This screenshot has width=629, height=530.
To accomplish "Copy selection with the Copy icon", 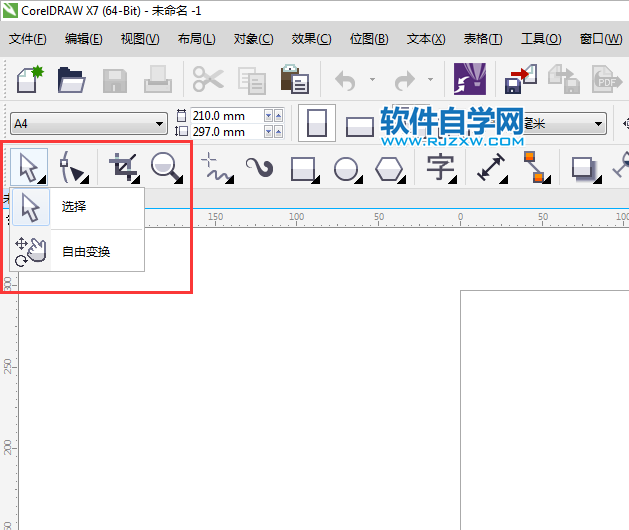I will [x=252, y=81].
